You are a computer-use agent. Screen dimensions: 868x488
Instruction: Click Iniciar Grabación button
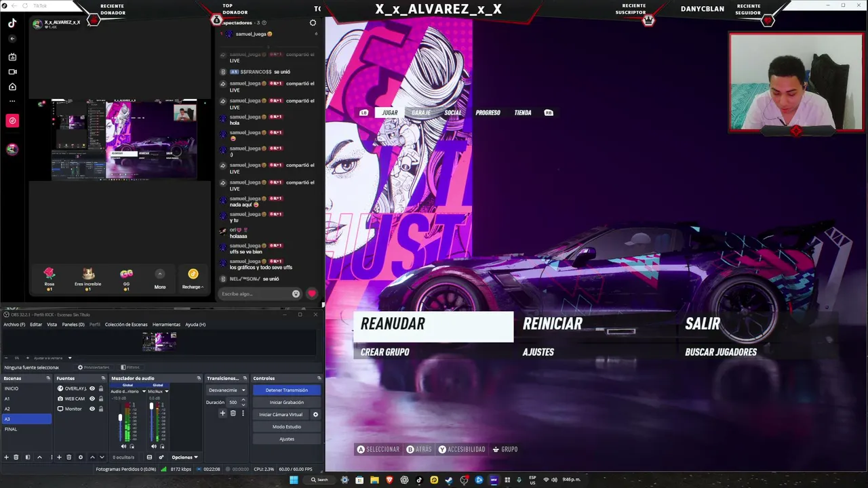pos(286,403)
